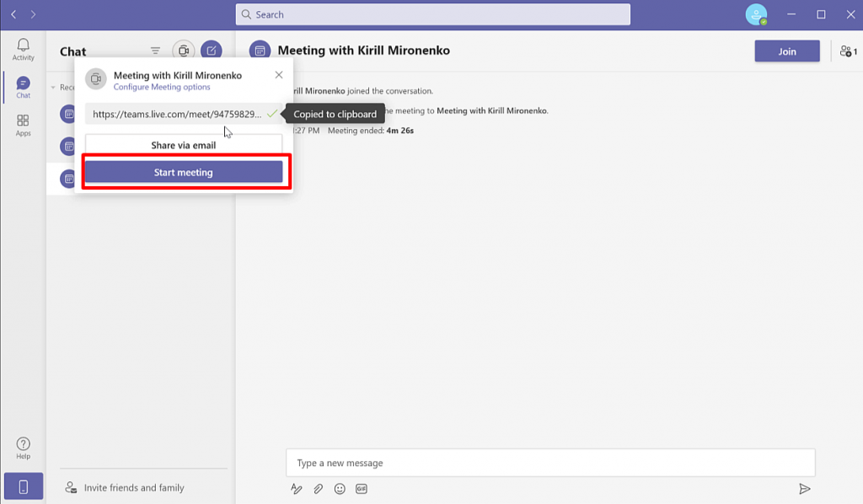
Task: Click the invite friends person icon
Action: (x=71, y=487)
